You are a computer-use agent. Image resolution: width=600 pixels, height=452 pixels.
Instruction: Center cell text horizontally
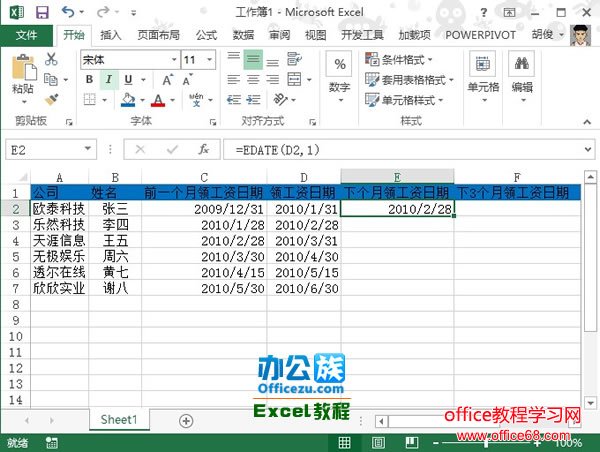253,80
